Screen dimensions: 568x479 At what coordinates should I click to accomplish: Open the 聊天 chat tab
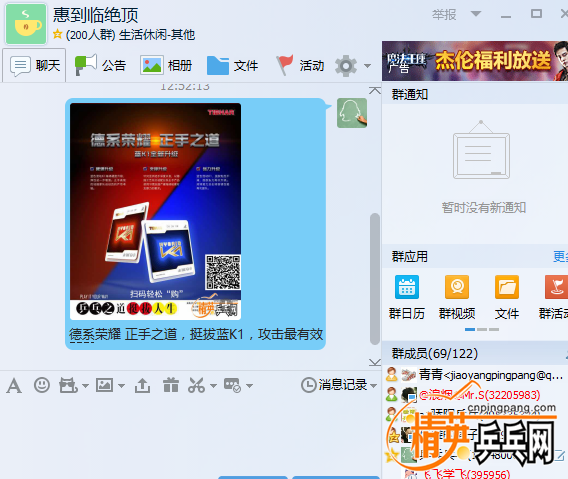pos(34,66)
